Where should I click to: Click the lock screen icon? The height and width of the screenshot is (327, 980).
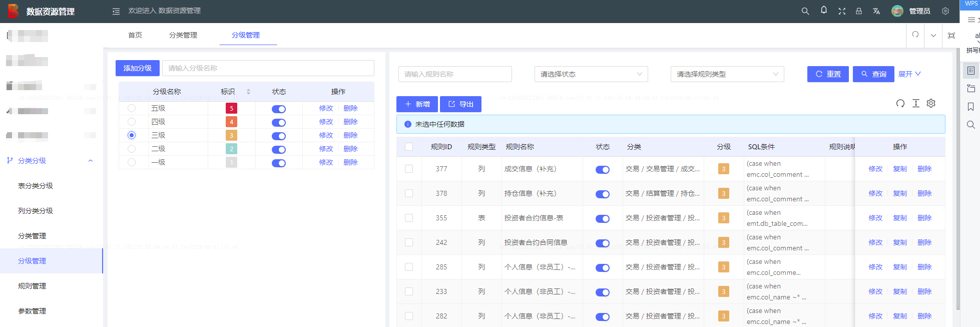[859, 11]
